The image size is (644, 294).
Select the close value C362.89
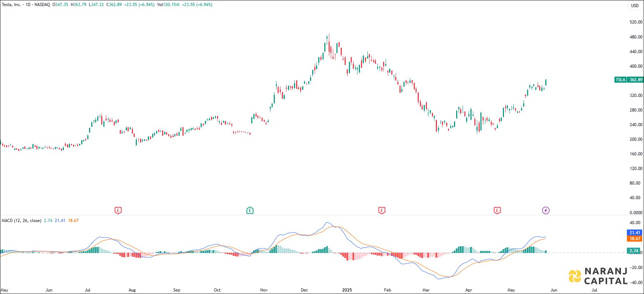coord(114,5)
